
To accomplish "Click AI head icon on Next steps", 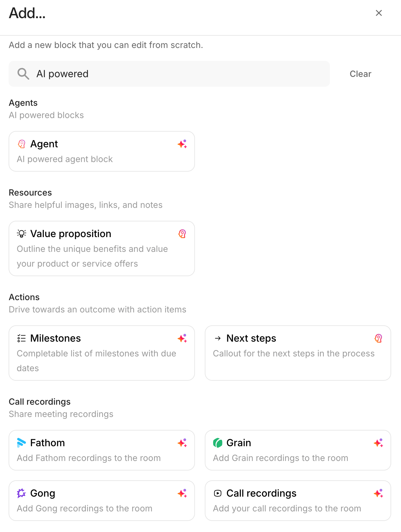I will [x=378, y=338].
